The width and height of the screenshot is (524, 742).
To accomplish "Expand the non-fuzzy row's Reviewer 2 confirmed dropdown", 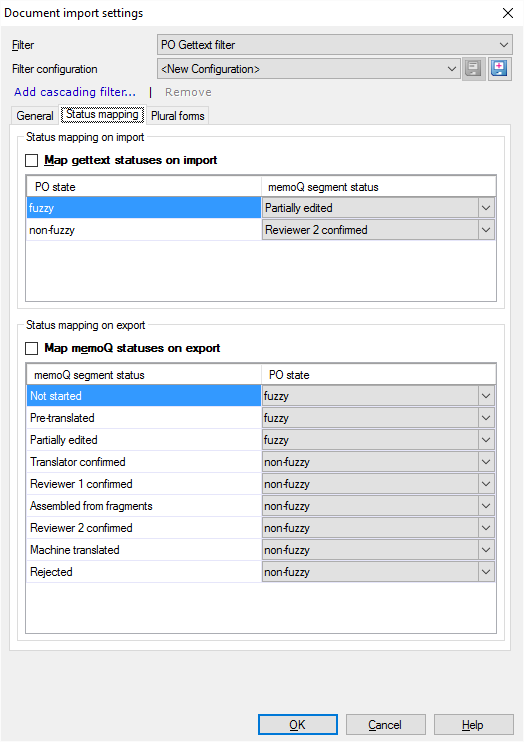I will [x=378, y=230].
